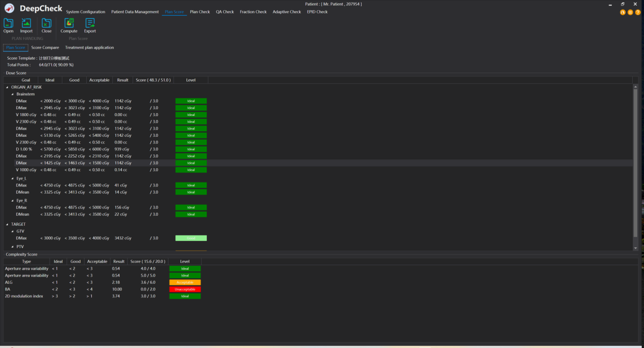Image resolution: width=644 pixels, height=348 pixels.
Task: Click the Dose Score scrollbar down arrow
Action: coord(636,248)
